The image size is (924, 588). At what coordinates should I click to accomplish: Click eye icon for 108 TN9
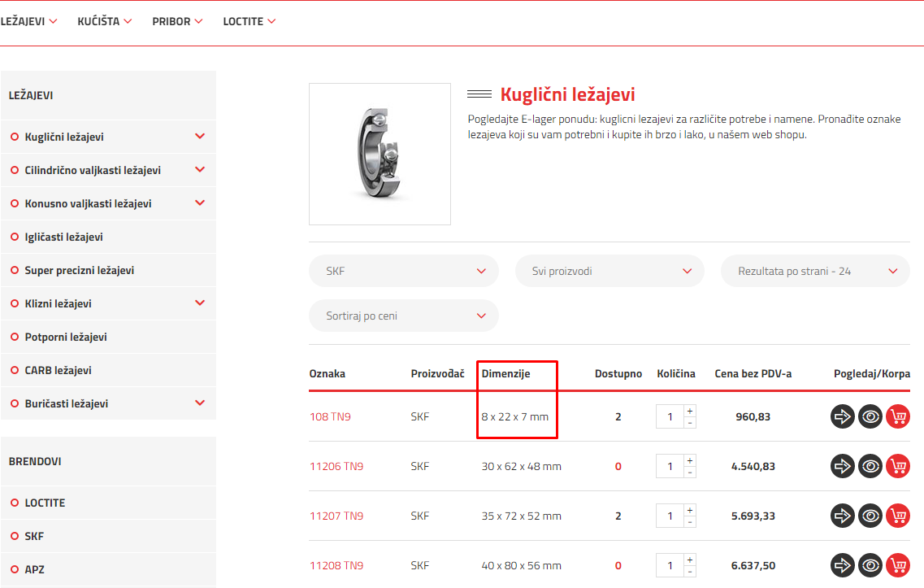tap(870, 416)
